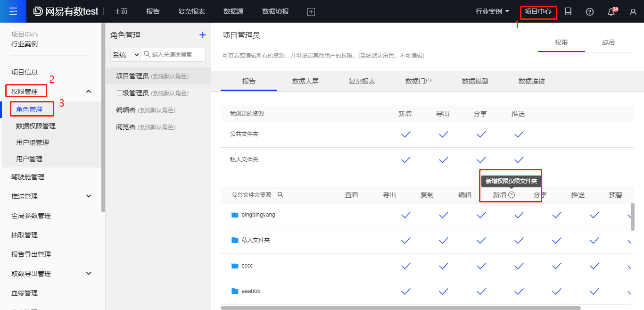This screenshot has height=310, width=644.
Task: Click the plus icon to add a role
Action: coord(203,35)
